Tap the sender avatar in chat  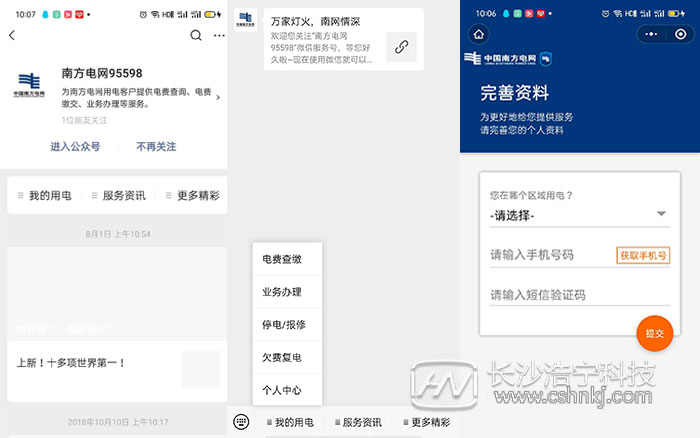pos(245,20)
